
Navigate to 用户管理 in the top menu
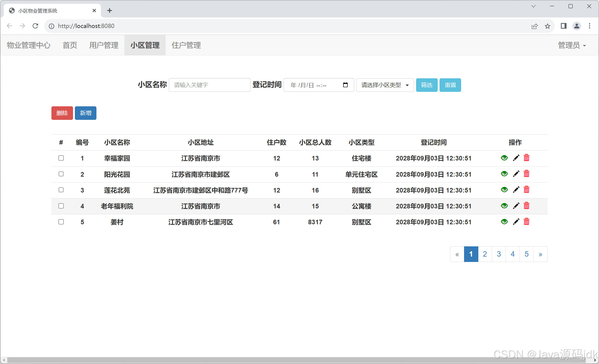click(x=104, y=45)
